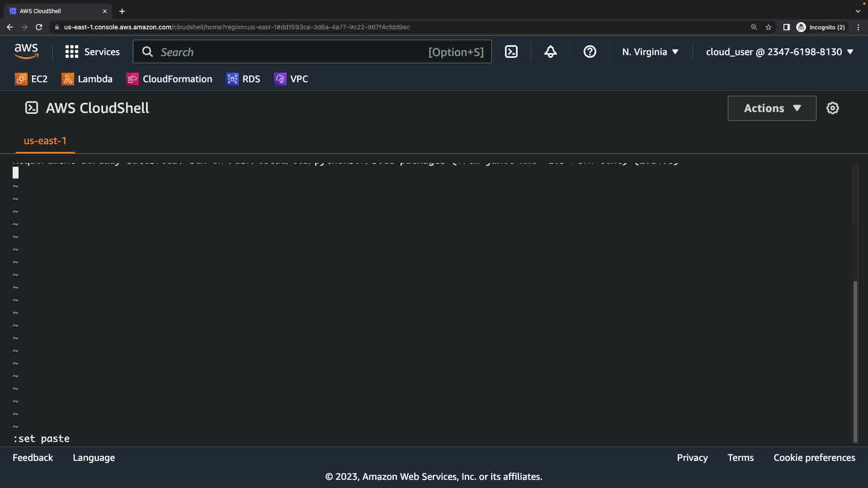
Task: Open the CloudShell icon in top navigation
Action: [511, 52]
